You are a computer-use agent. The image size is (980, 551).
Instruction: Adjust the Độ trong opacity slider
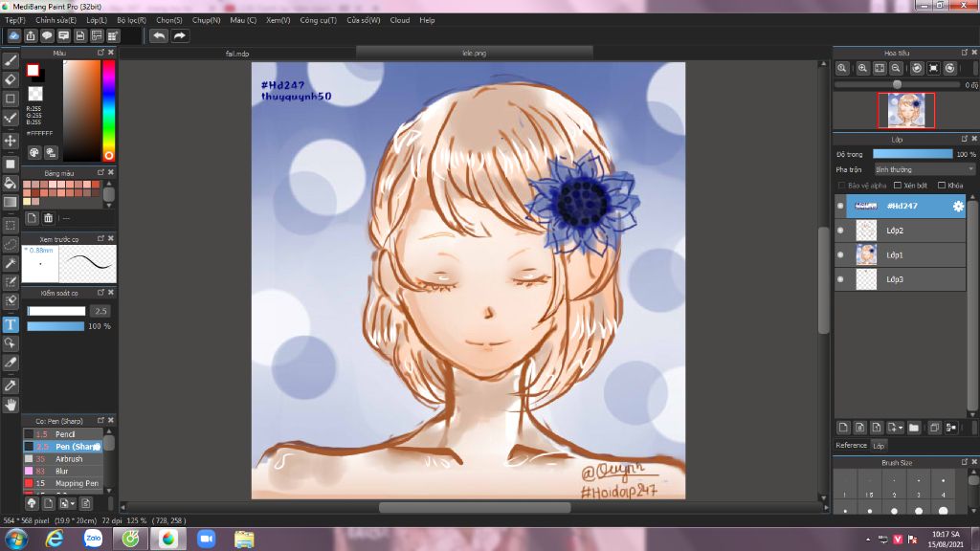912,154
